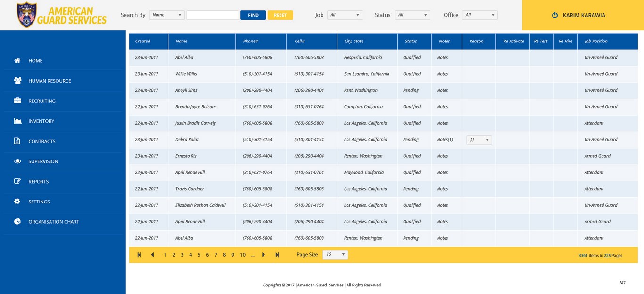Jump to the last page of results
The image size is (644, 294).
click(277, 255)
